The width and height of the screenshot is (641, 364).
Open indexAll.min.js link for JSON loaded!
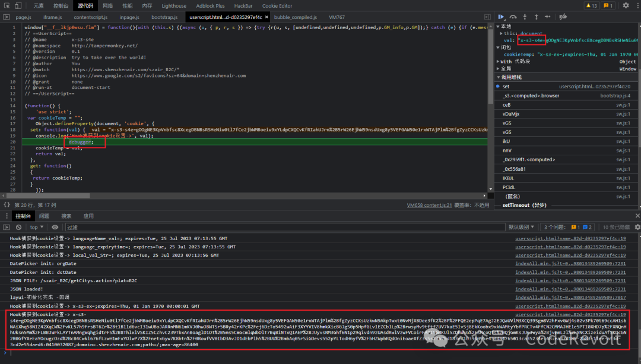[570, 289]
